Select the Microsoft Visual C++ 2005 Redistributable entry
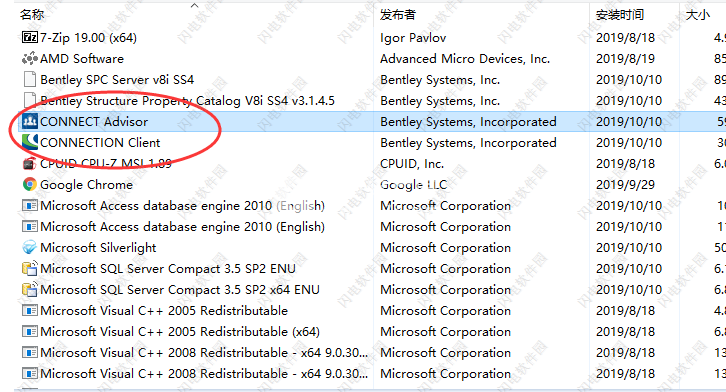This screenshot has height=392, width=726. tap(164, 311)
